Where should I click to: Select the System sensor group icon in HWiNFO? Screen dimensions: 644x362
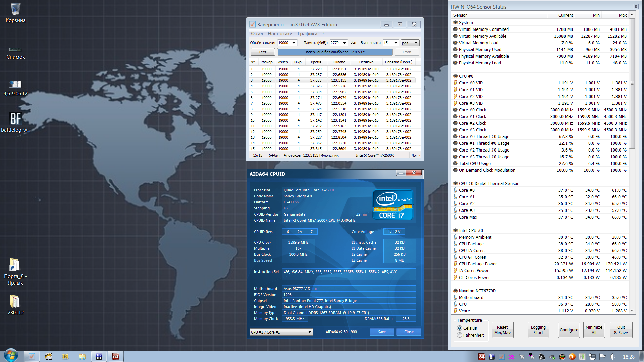coord(455,22)
